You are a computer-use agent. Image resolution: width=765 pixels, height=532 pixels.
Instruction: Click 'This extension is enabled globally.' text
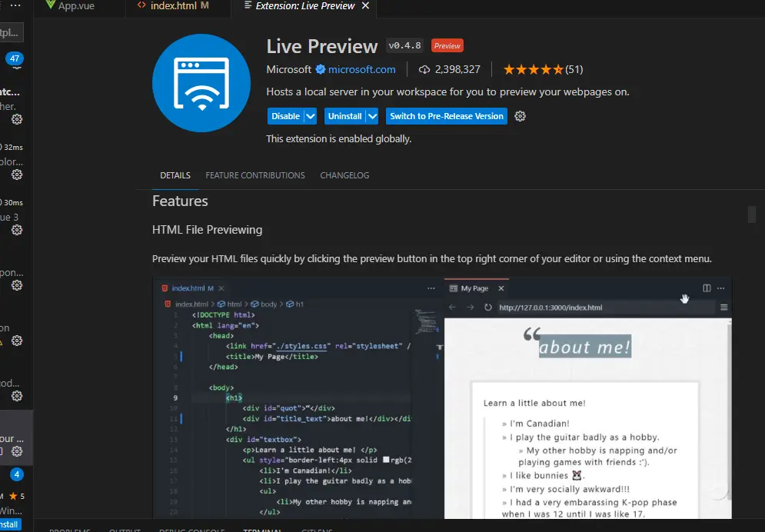pos(338,139)
